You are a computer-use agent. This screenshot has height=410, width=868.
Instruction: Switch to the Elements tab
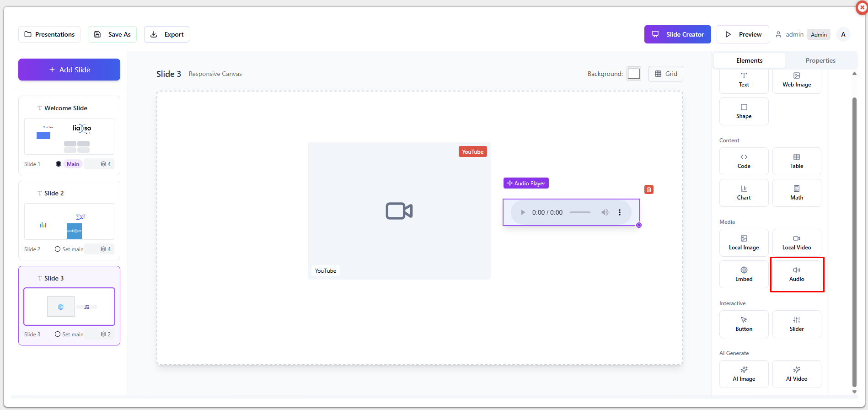[749, 60]
